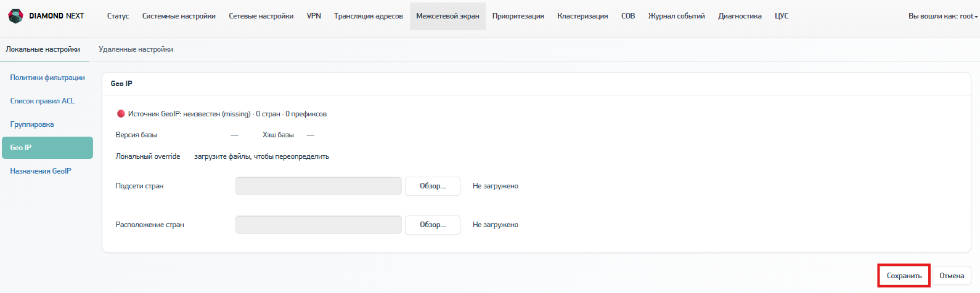The image size is (980, 293).
Task: Click the Хэш базы label
Action: coord(278,135)
